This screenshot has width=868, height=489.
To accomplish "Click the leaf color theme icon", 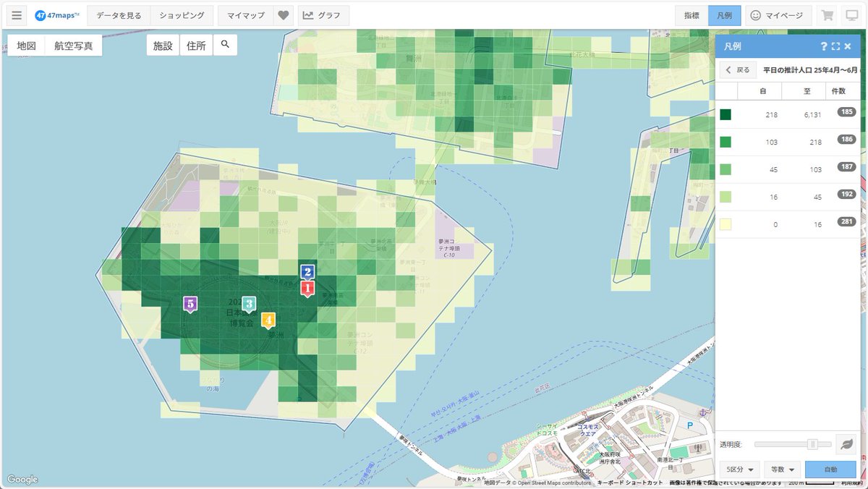I will tap(845, 443).
